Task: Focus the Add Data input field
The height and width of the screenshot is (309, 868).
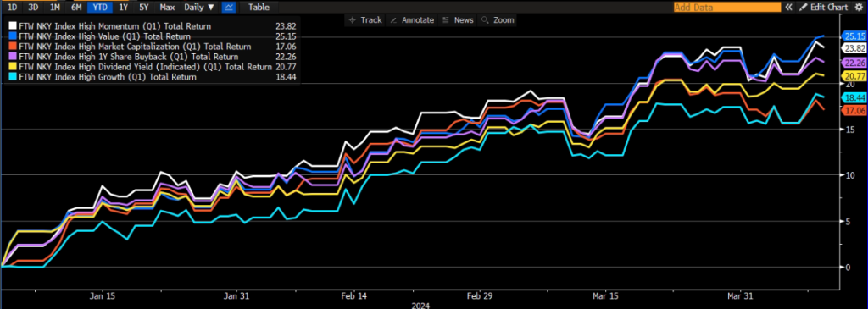Action: (x=726, y=7)
